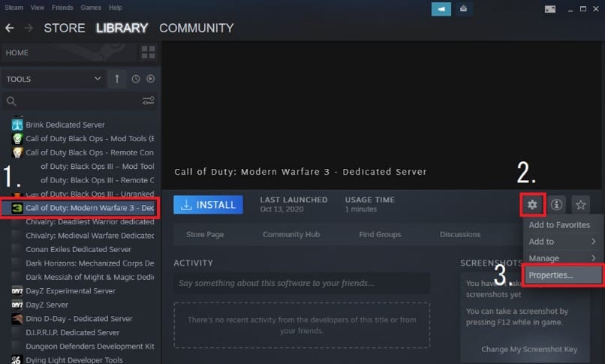The height and width of the screenshot is (364, 605).
Task: Open advanced filter sliders icon
Action: pyautogui.click(x=148, y=101)
